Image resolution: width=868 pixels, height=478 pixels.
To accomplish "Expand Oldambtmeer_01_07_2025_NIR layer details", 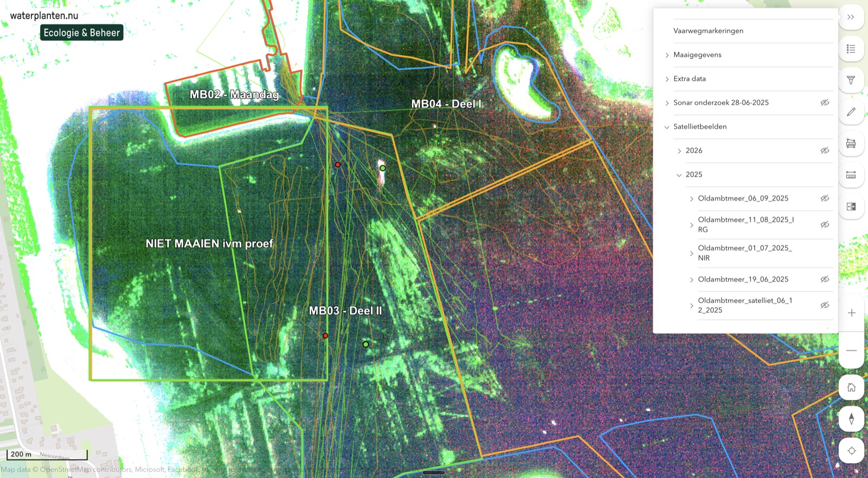I will 691,253.
